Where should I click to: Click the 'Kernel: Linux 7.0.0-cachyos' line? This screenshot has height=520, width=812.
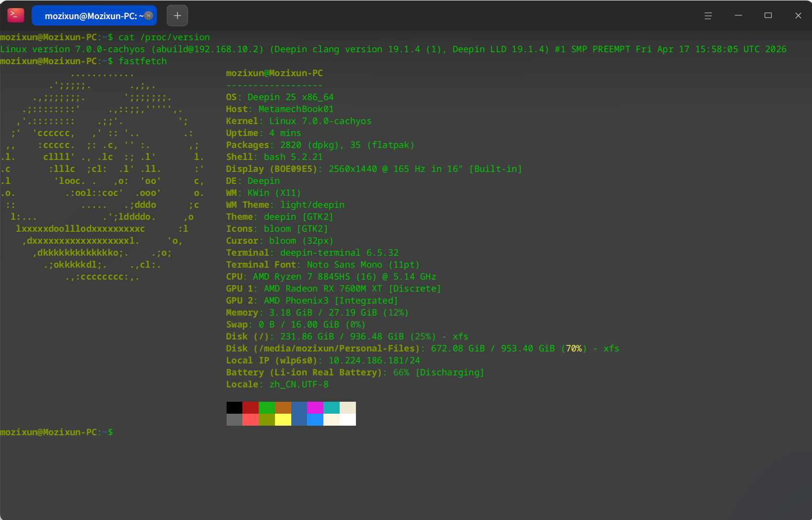pos(299,121)
